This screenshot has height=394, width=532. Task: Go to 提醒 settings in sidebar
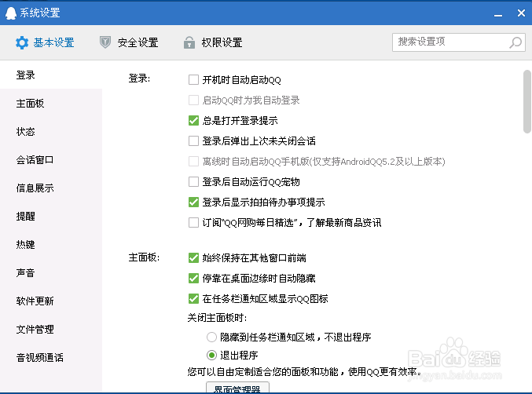click(51, 216)
